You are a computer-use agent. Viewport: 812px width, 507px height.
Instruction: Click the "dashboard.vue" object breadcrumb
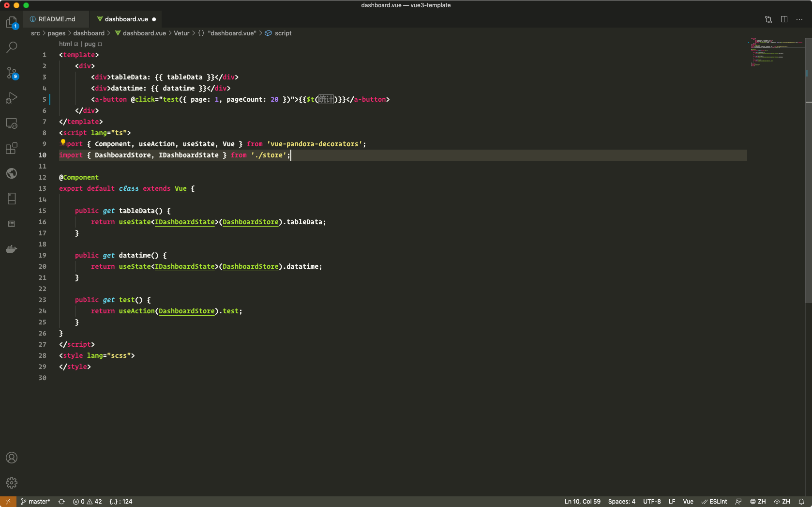[227, 33]
